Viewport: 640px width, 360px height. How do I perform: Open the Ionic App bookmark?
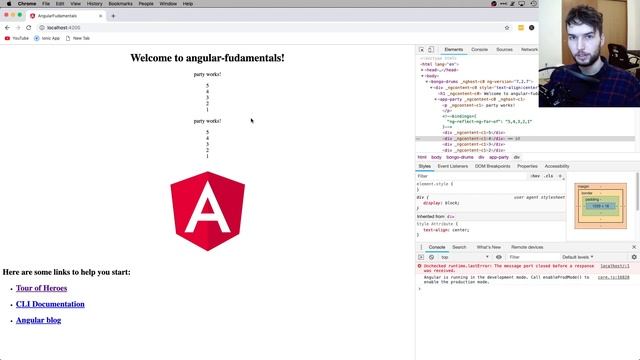[x=47, y=38]
